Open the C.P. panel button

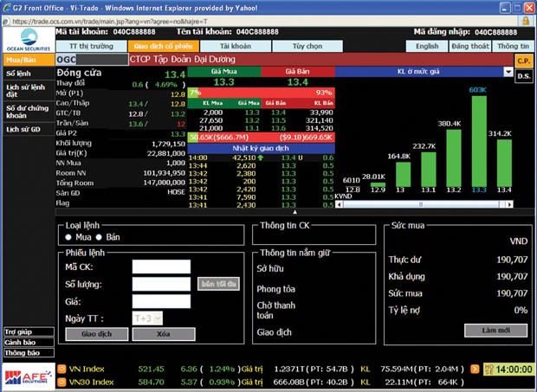[523, 61]
